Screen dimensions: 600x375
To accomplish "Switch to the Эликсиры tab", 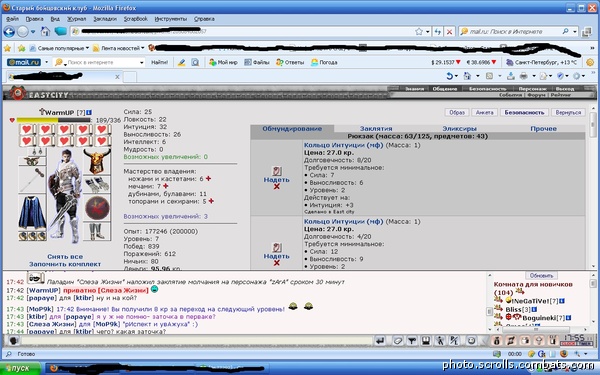I will pos(459,129).
